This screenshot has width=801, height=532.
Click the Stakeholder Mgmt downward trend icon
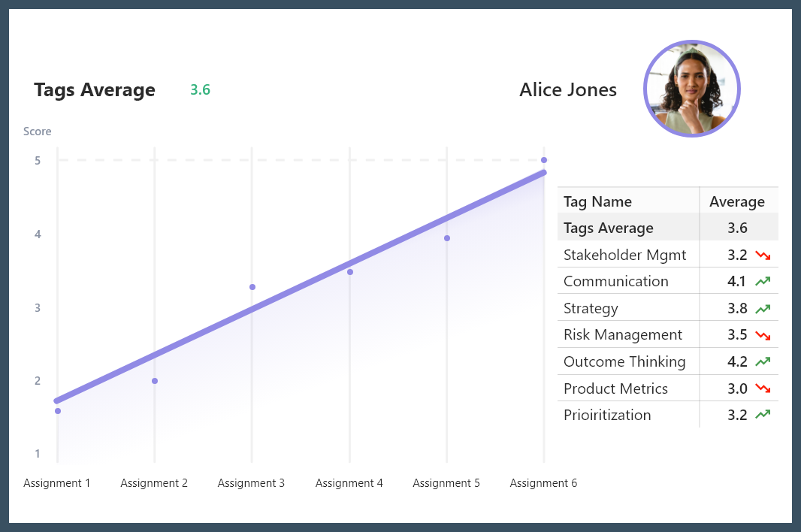click(x=763, y=255)
